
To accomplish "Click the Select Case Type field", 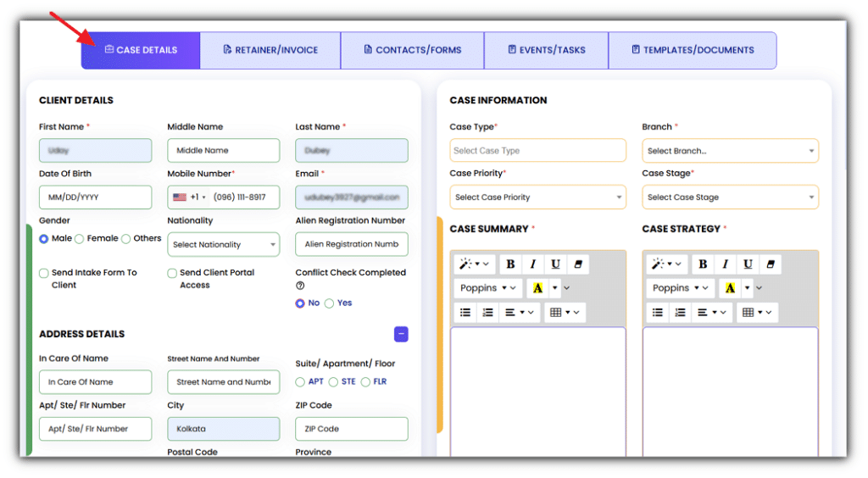I will point(537,151).
